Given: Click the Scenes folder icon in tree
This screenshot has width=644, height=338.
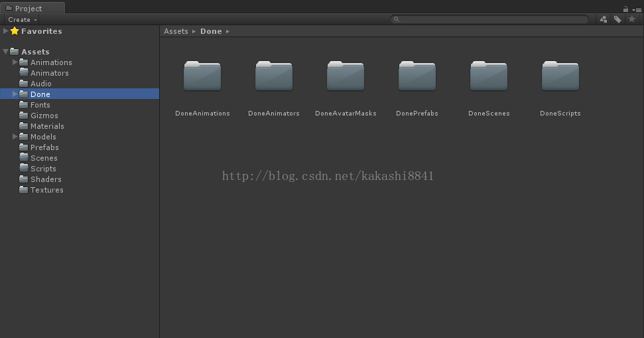Looking at the screenshot, I should (x=23, y=158).
